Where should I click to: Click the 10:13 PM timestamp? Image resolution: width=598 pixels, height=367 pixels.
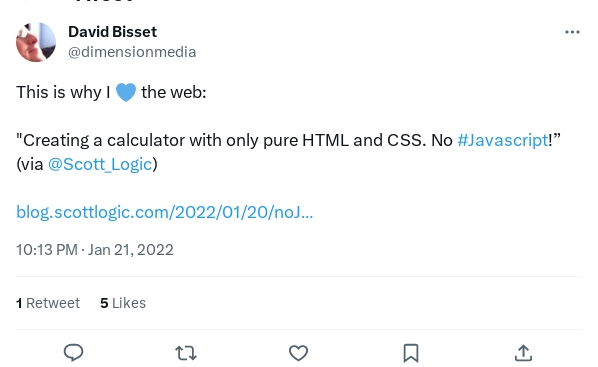click(47, 250)
